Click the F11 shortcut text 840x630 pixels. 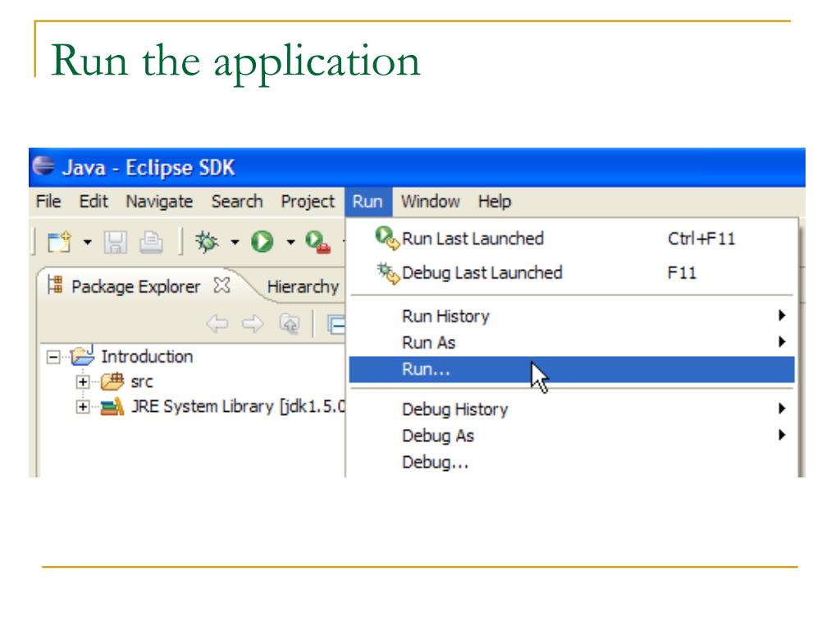click(x=682, y=273)
